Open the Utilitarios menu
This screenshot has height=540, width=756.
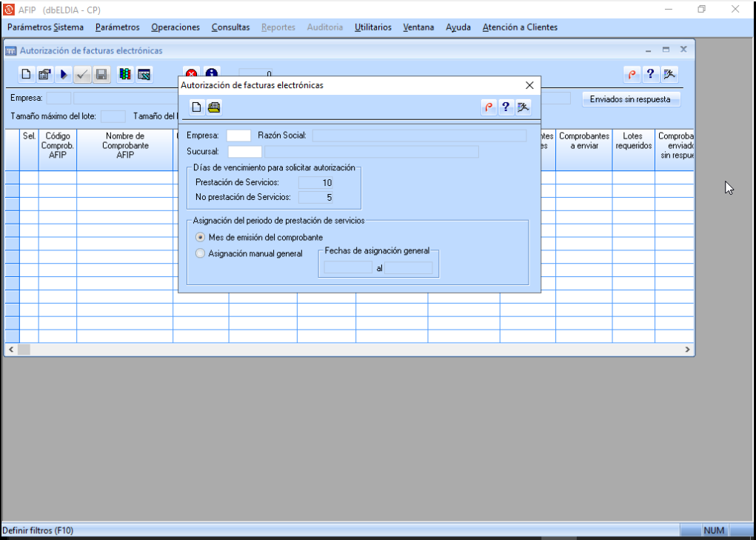pyautogui.click(x=373, y=27)
